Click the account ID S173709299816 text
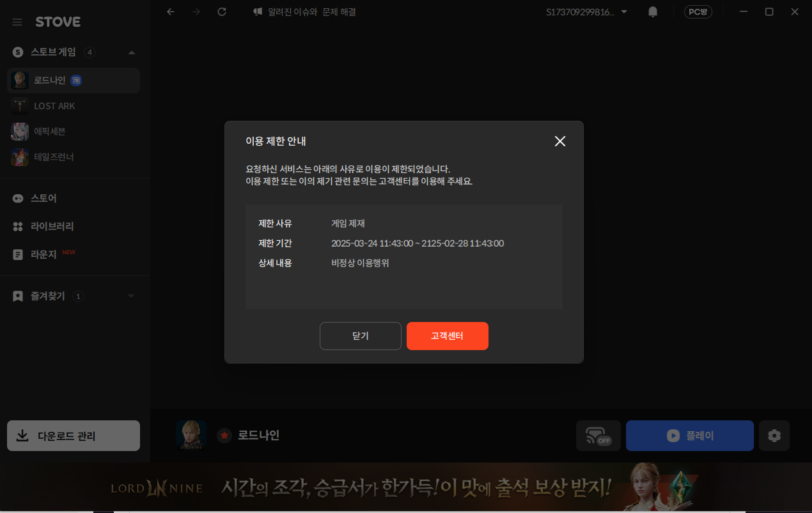Screen dimensions: 812x513 pyautogui.click(x=580, y=11)
